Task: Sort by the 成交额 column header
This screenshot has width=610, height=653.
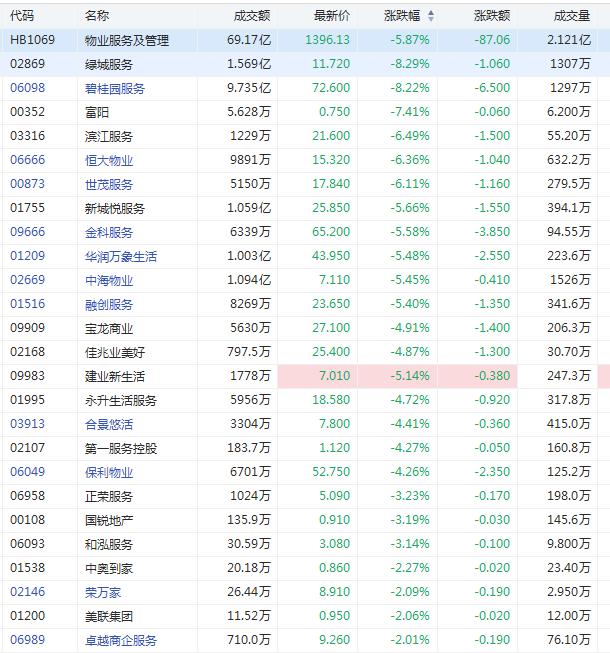Action: point(252,16)
